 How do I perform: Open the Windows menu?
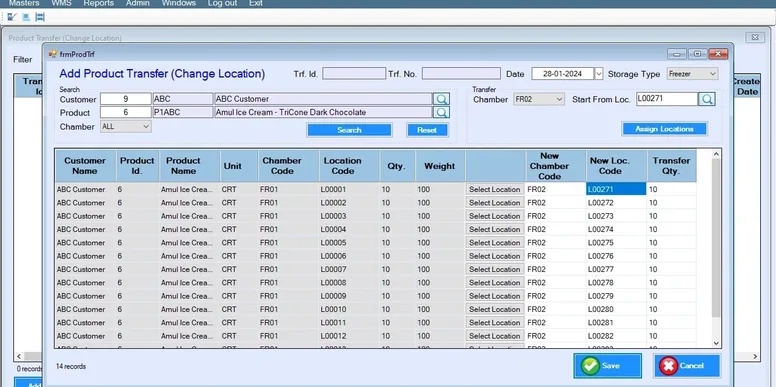[179, 3]
